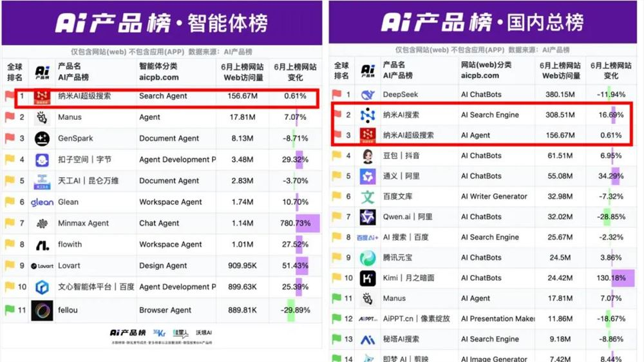Click the Kimi black K logo
Viewport: 644px width, 362px height.
tap(368, 278)
